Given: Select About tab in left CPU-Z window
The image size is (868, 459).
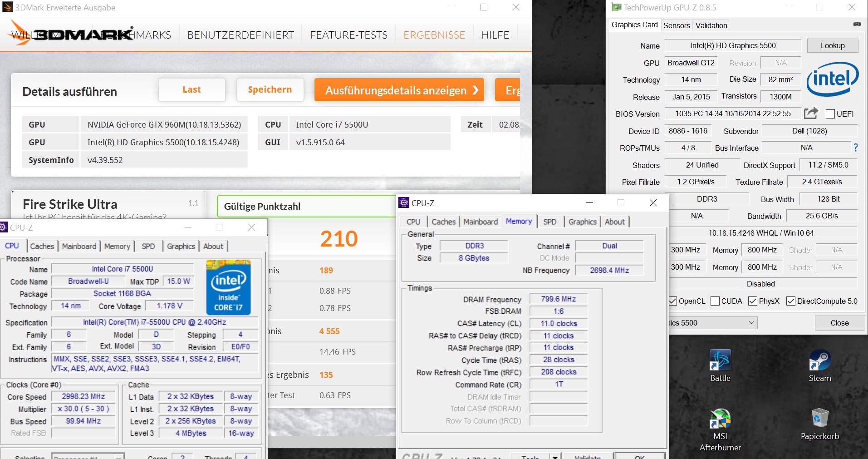Looking at the screenshot, I should coord(213,246).
